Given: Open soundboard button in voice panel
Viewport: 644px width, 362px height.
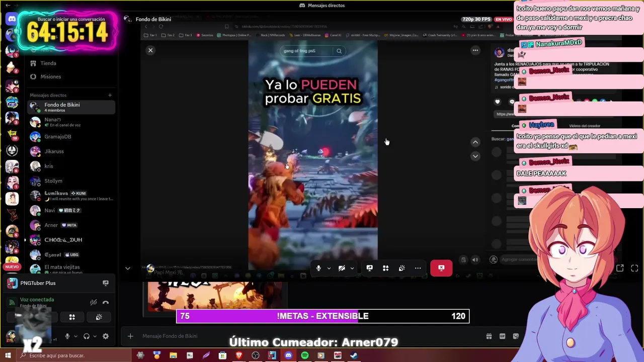Looking at the screenshot, I should tap(99, 317).
